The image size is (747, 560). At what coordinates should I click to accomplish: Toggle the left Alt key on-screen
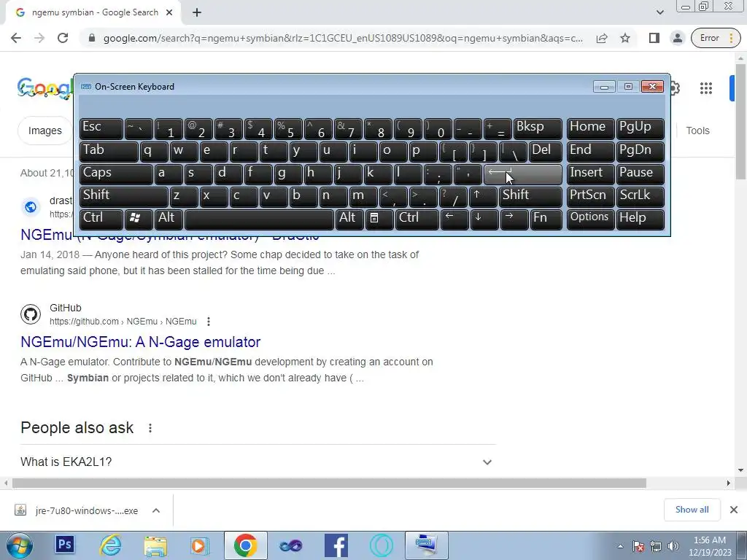coord(169,219)
